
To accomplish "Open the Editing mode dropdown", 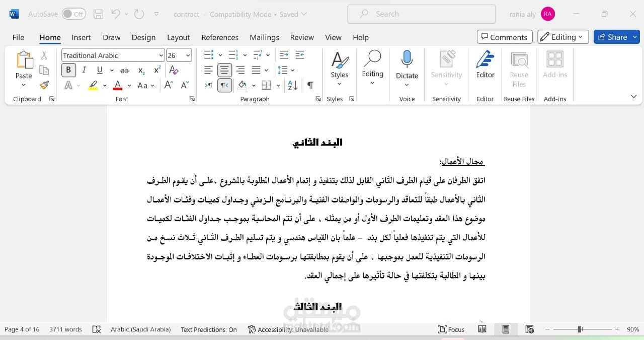I will (563, 37).
